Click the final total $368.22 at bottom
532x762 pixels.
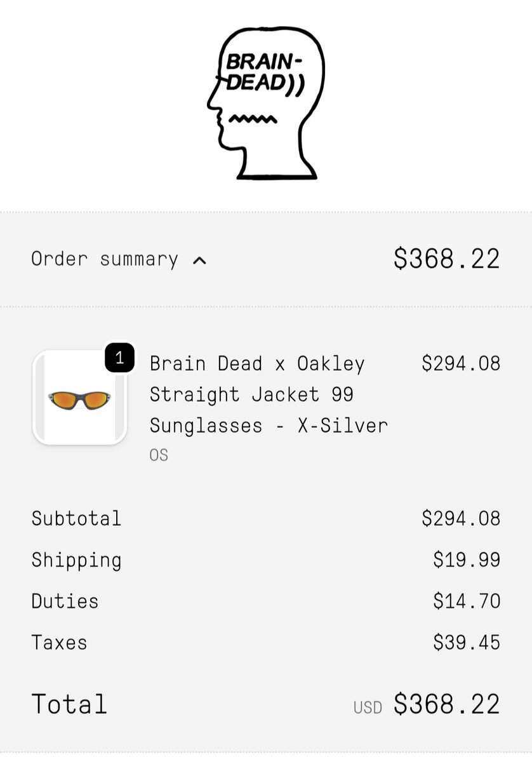click(446, 704)
